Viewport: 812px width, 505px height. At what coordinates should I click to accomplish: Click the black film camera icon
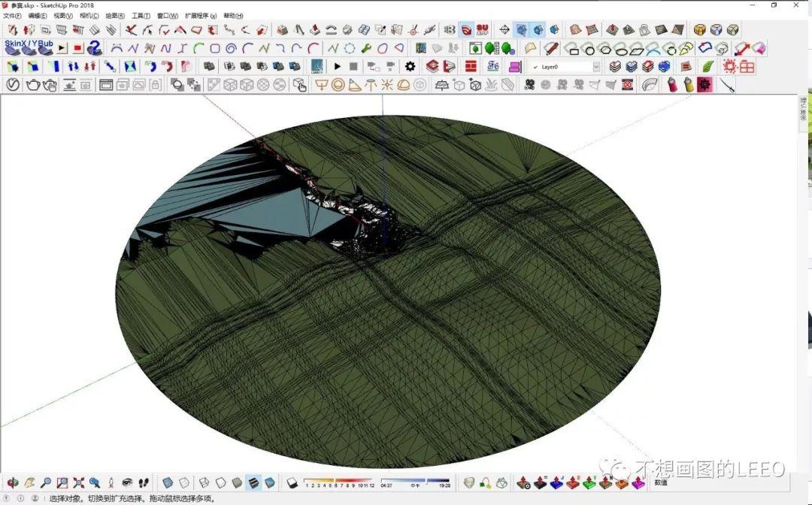(x=529, y=85)
